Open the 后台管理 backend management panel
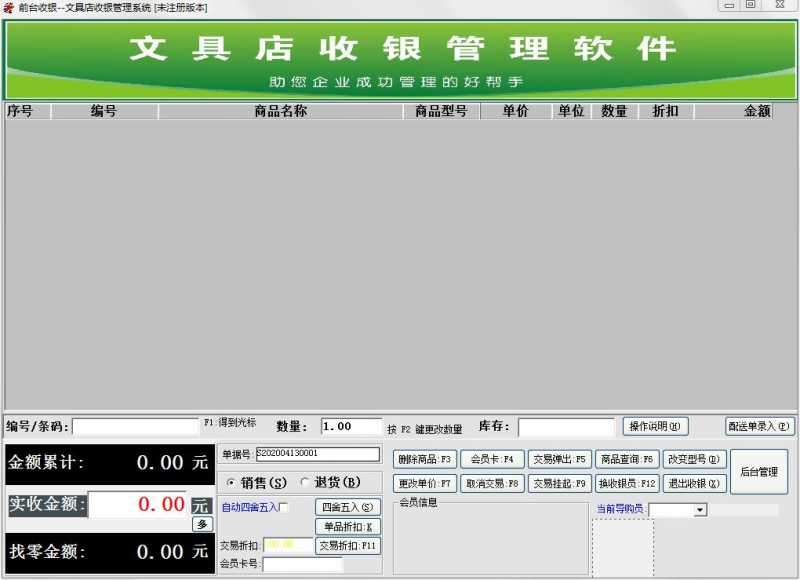The height and width of the screenshot is (580, 800). [x=760, y=470]
